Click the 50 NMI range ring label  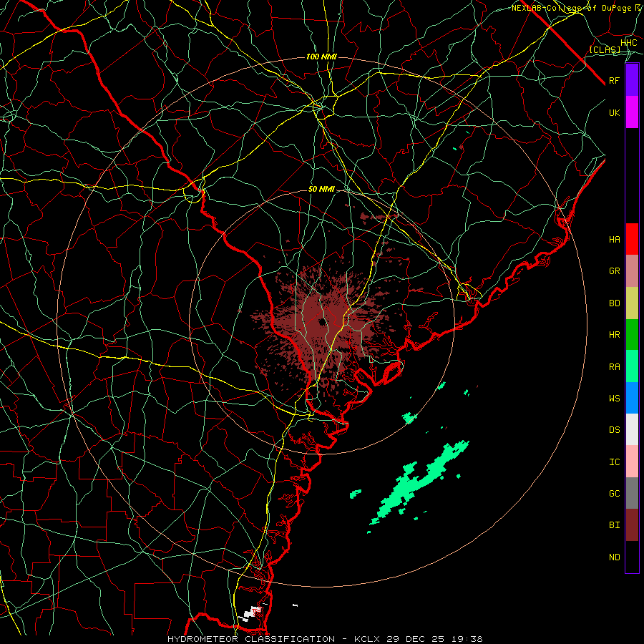coord(321,189)
